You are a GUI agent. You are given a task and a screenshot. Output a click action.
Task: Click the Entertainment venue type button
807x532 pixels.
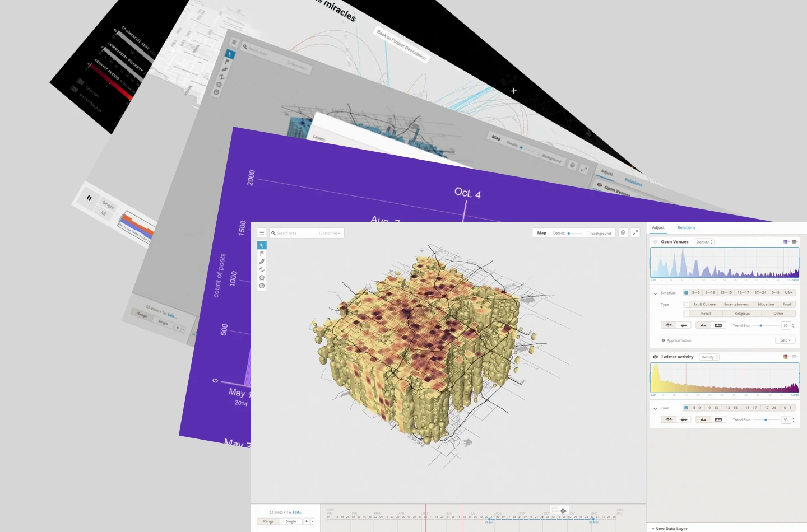point(736,305)
